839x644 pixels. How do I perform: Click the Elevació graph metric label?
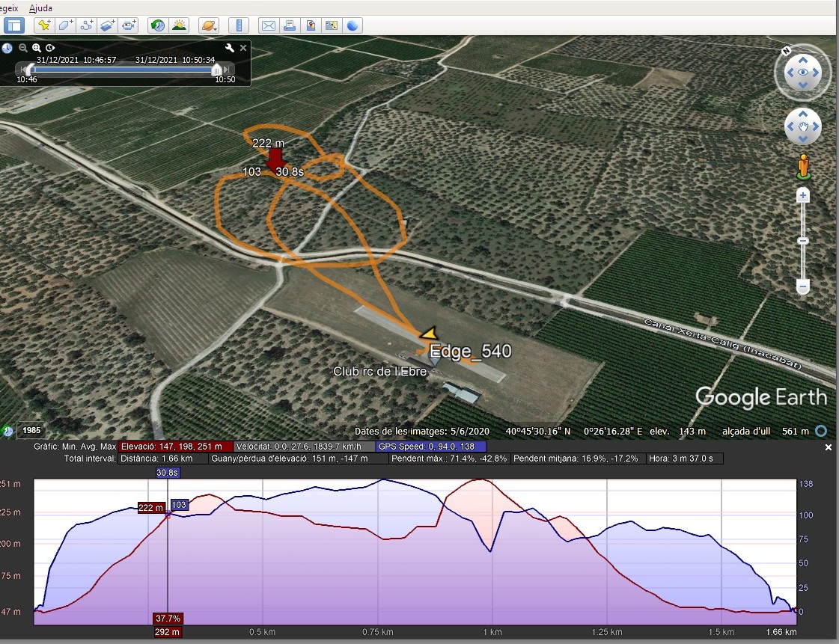click(175, 447)
